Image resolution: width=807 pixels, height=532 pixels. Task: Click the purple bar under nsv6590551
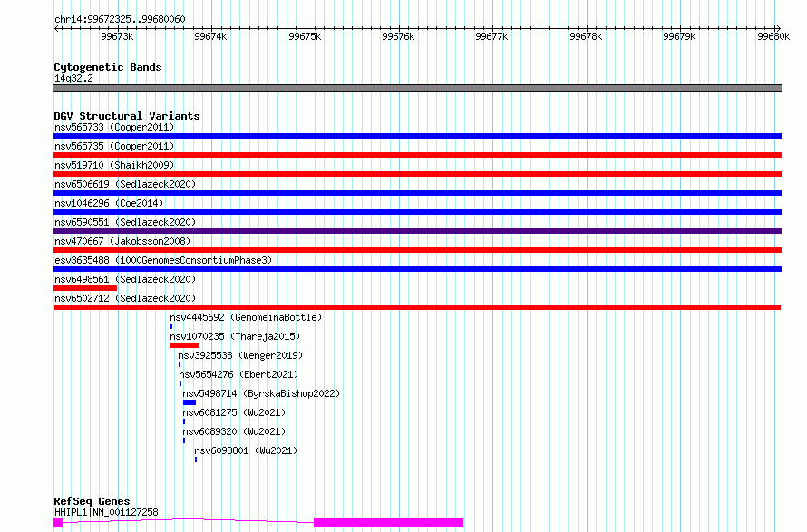pos(417,231)
